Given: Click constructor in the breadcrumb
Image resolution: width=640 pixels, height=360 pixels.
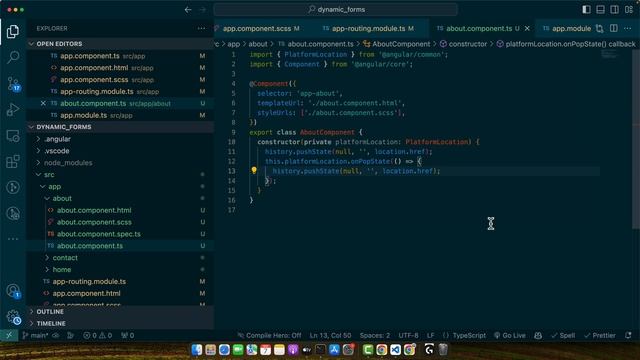Looking at the screenshot, I should point(463,44).
